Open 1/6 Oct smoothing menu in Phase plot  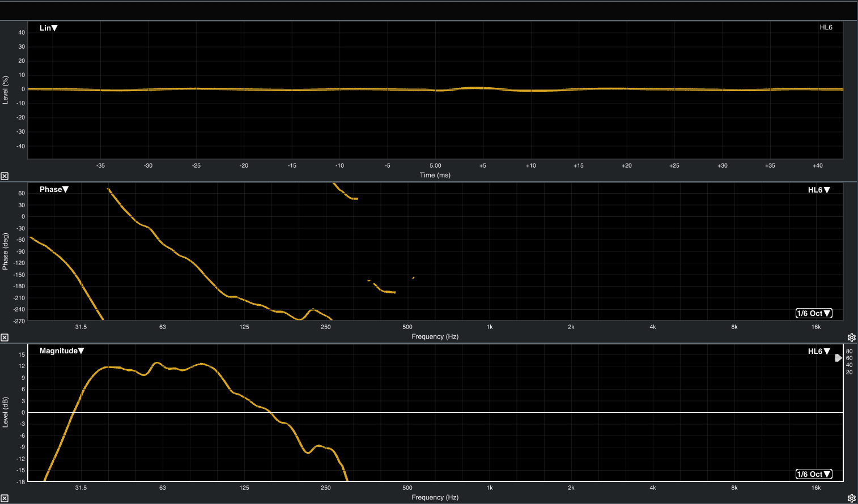814,313
